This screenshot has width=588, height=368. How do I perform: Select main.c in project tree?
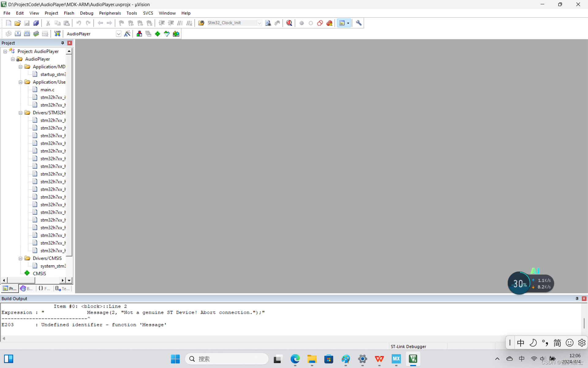[x=47, y=90]
